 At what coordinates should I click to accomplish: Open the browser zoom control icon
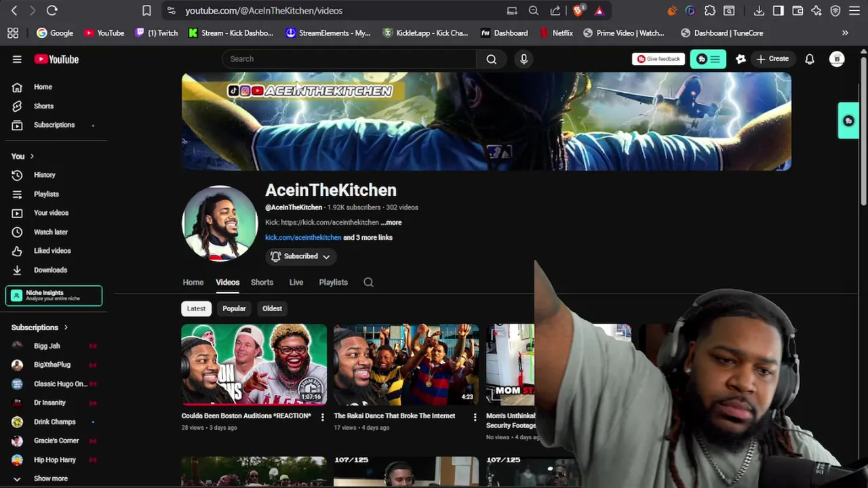pos(534,10)
